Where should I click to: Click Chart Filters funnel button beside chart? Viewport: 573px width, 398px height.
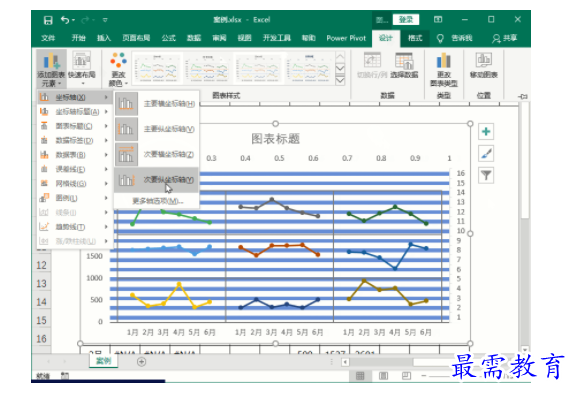[x=486, y=176]
